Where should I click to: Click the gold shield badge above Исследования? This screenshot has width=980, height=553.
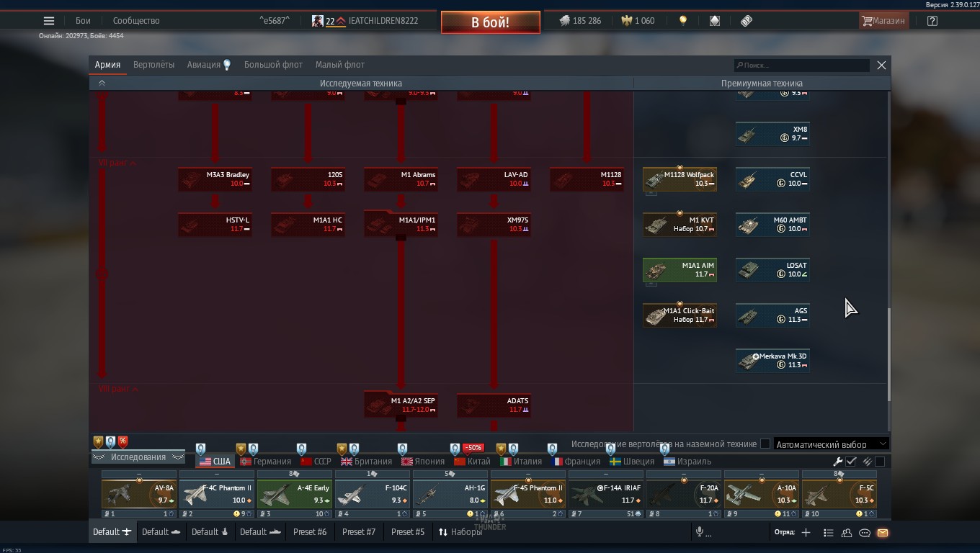click(x=98, y=441)
